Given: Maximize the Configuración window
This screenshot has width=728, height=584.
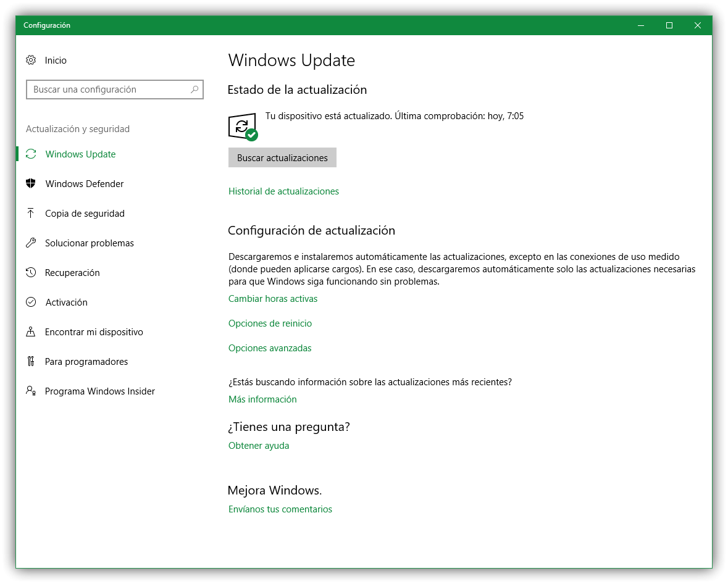Looking at the screenshot, I should click(669, 25).
